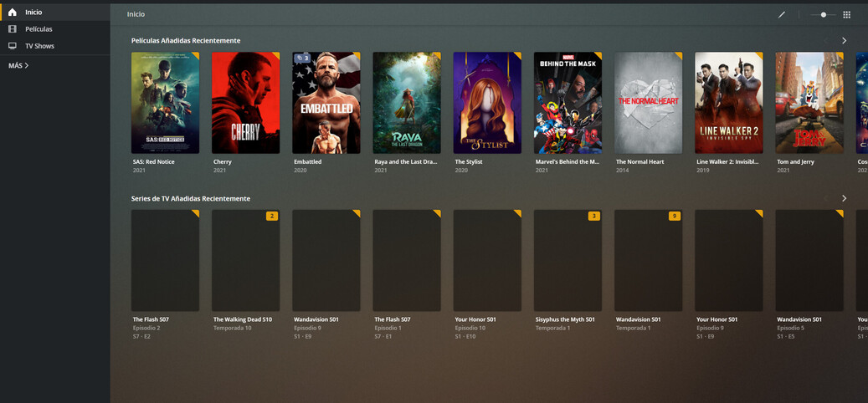Expand the MÁS sidebar section

(18, 65)
